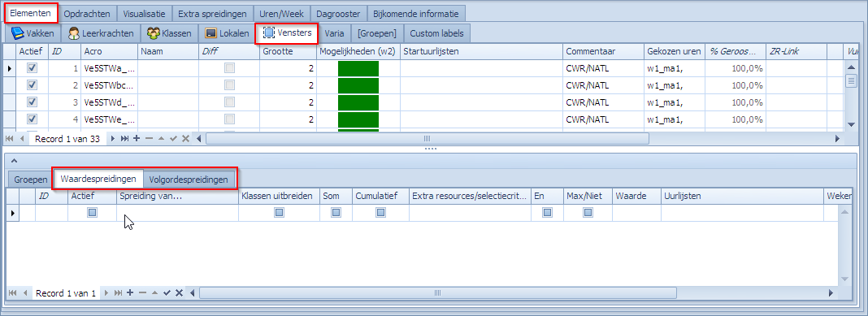Switch to the Opdrachten tab
Image resolution: width=868 pixels, height=316 pixels.
(x=87, y=13)
